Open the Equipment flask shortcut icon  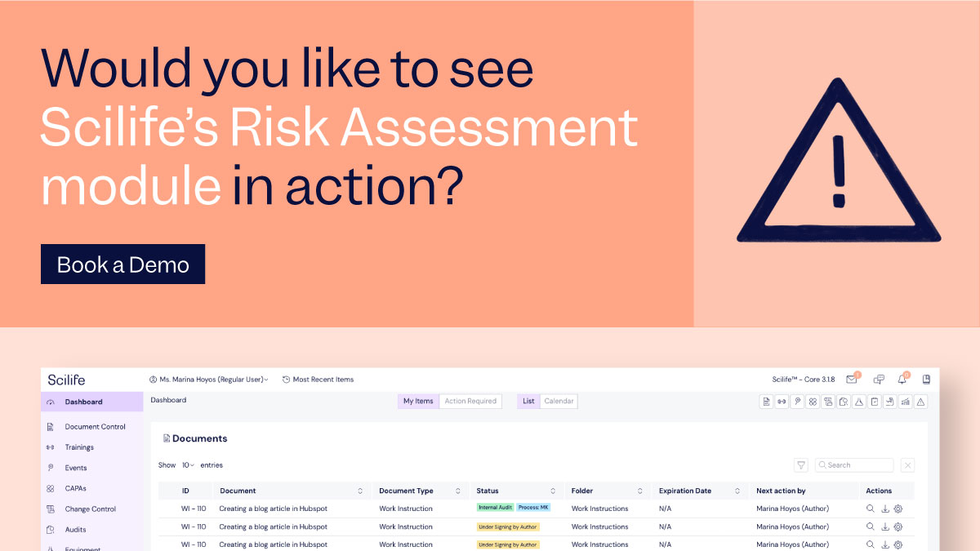(x=858, y=401)
